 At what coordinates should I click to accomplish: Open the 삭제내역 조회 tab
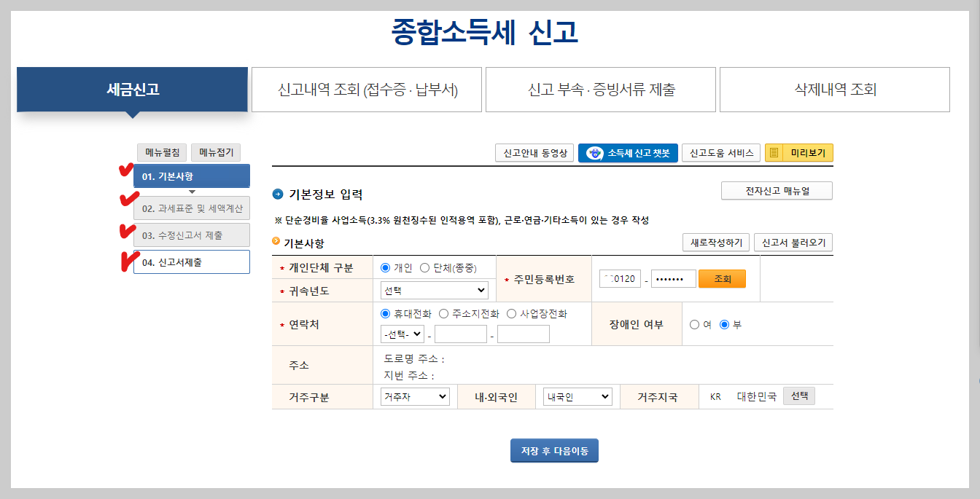[834, 89]
